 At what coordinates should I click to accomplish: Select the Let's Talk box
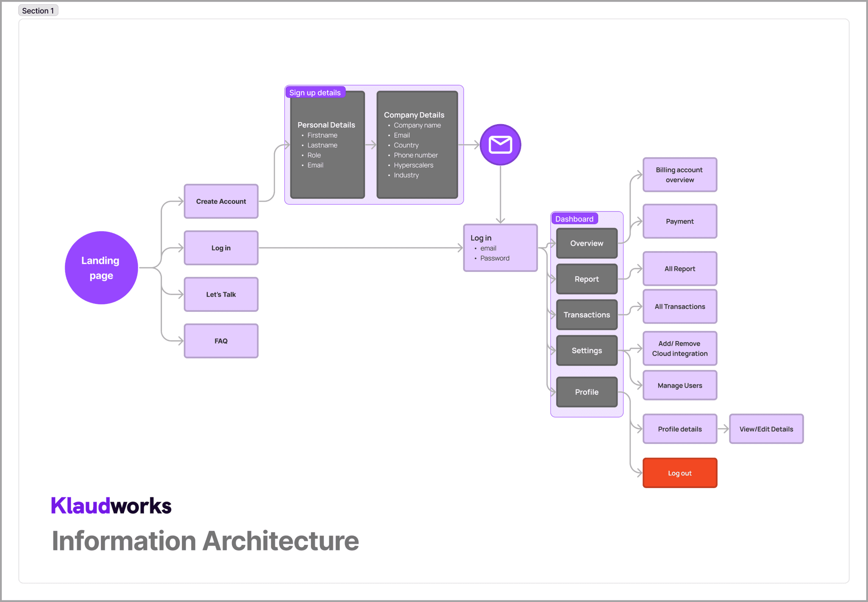tap(221, 294)
